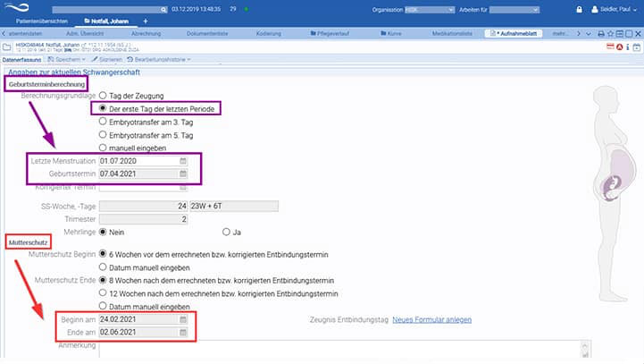Click the search magnifier icon
This screenshot has height=364, width=644.
coord(163,10)
